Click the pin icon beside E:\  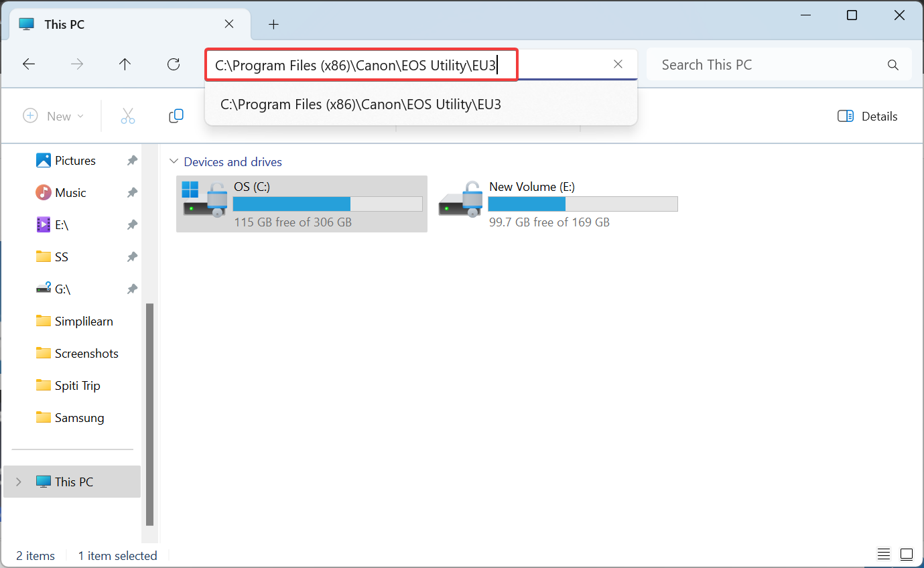pyautogui.click(x=132, y=225)
